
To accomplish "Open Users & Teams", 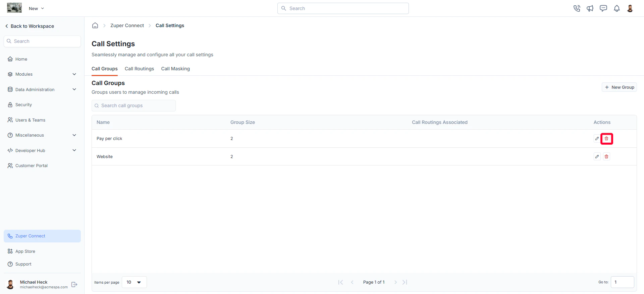I will point(30,120).
